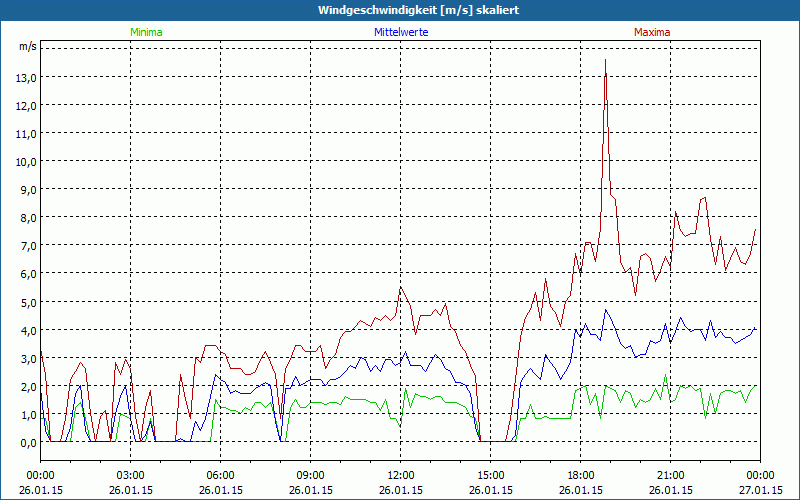This screenshot has height=500, width=800.
Task: Click the 5,0 y-axis value label
Action: (x=24, y=302)
